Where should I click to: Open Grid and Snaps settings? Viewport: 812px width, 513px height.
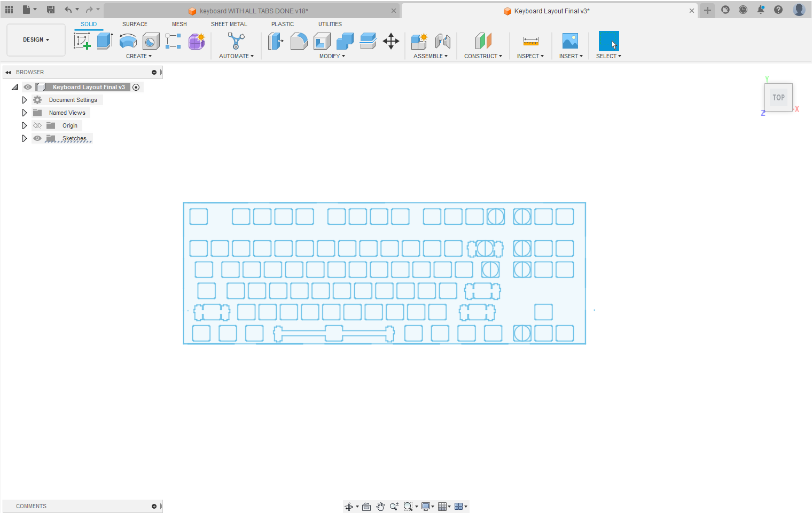tap(444, 507)
